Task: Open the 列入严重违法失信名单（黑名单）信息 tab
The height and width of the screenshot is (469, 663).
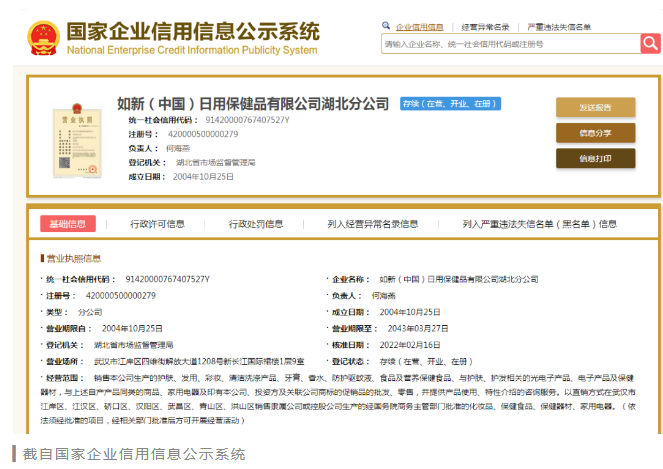Action: pos(540,224)
